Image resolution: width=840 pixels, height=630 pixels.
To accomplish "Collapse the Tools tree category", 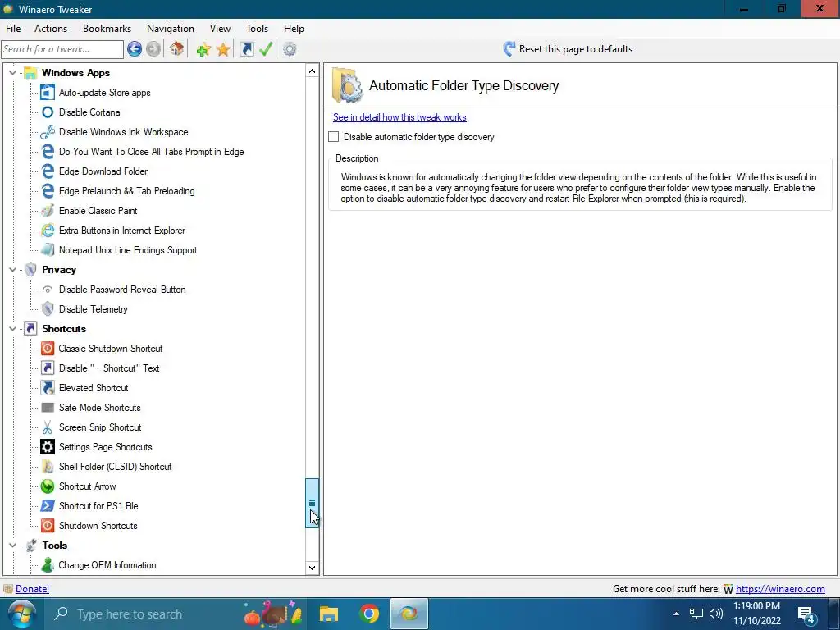I will [x=13, y=546].
